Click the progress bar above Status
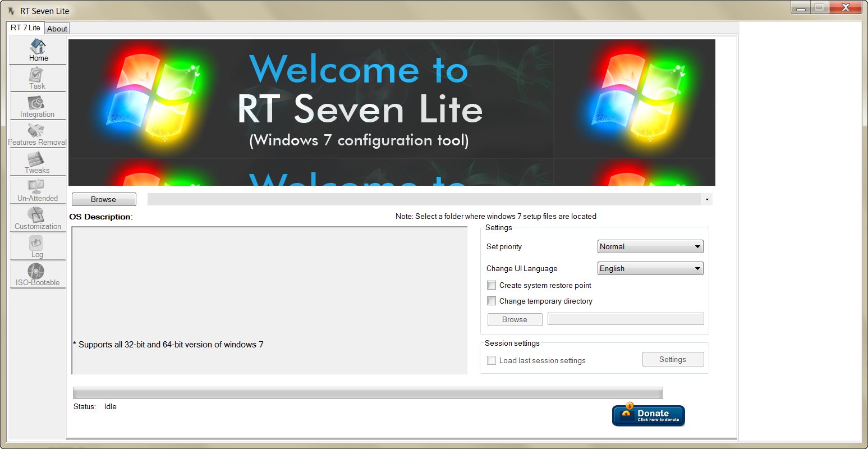This screenshot has height=449, width=868. [x=368, y=393]
